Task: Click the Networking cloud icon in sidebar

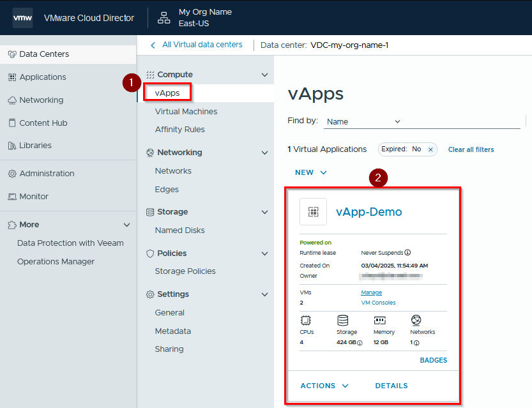Action: (x=12, y=100)
